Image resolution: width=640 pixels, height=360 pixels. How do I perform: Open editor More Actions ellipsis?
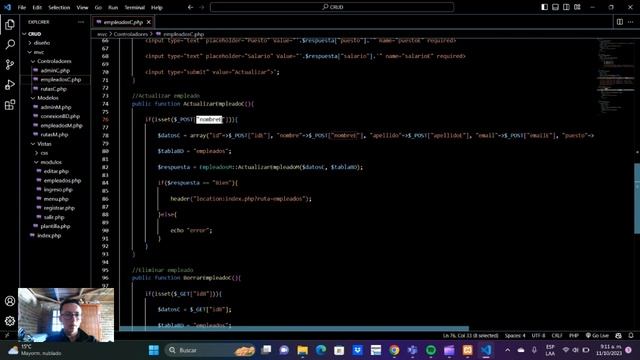[631, 22]
